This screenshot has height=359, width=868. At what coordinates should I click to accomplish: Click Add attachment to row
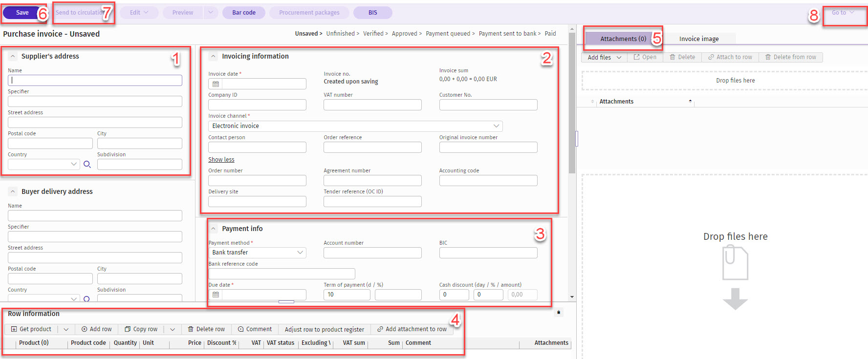coord(412,329)
